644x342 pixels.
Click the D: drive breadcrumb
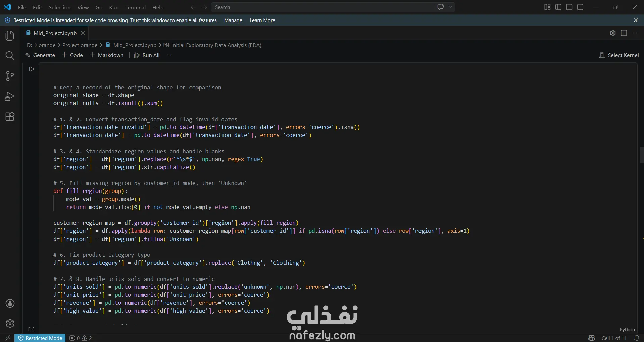pos(30,45)
